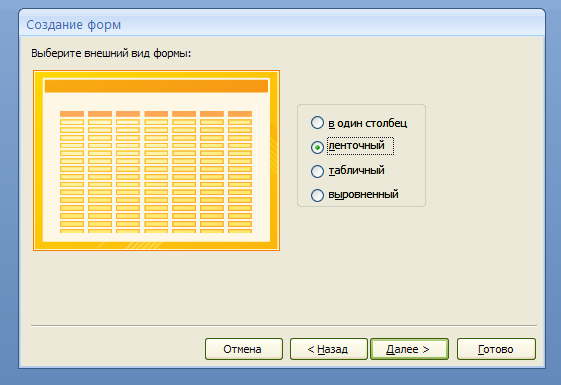Click the form layout preview image

tap(156, 160)
